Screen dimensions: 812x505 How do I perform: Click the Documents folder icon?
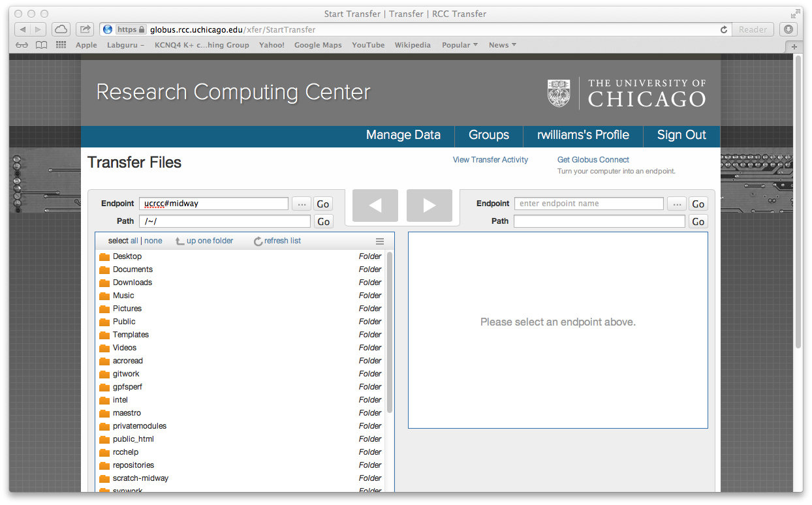click(104, 269)
